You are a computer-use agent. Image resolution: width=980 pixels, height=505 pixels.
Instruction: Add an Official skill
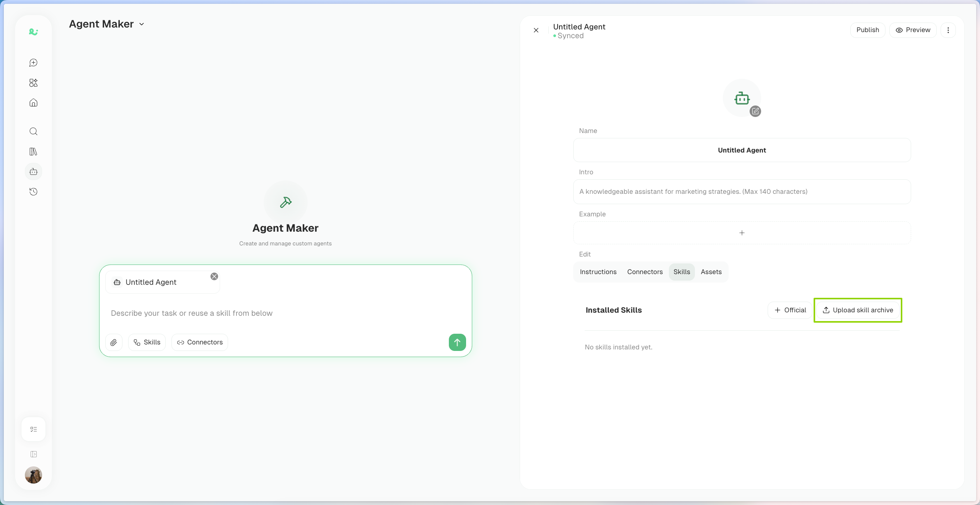click(x=790, y=310)
